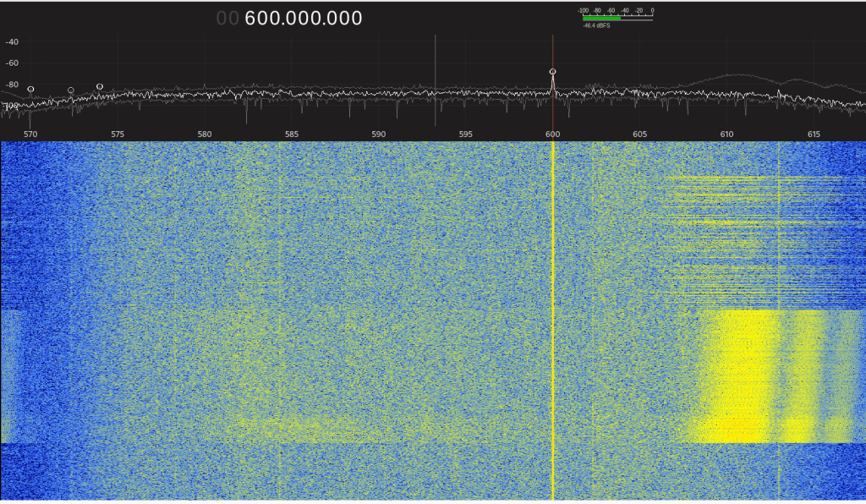The height and width of the screenshot is (504, 866).
Task: Click the -40 dB axis label
Action: [x=12, y=42]
